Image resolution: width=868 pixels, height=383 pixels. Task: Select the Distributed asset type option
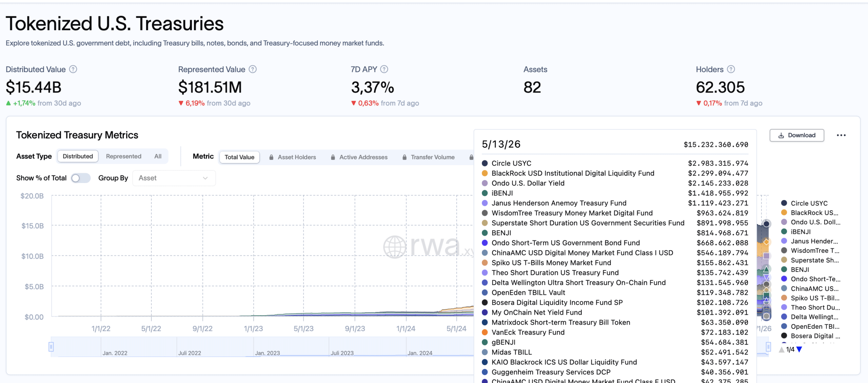click(x=78, y=156)
